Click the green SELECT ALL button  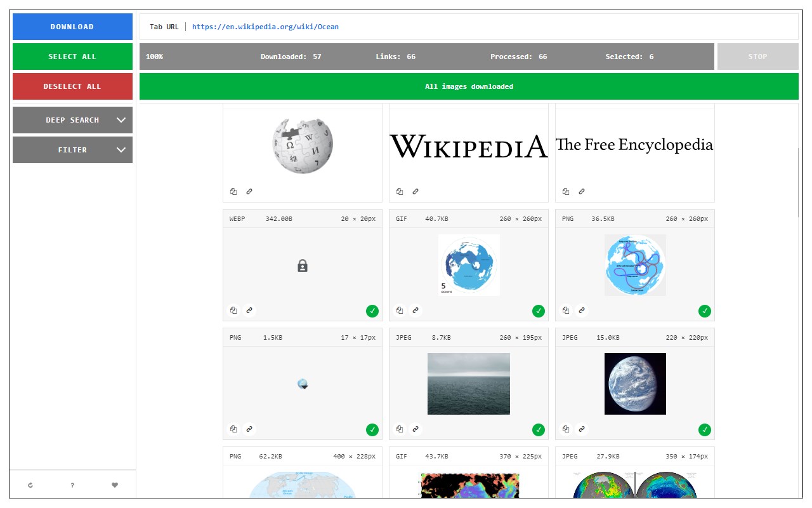(x=72, y=57)
